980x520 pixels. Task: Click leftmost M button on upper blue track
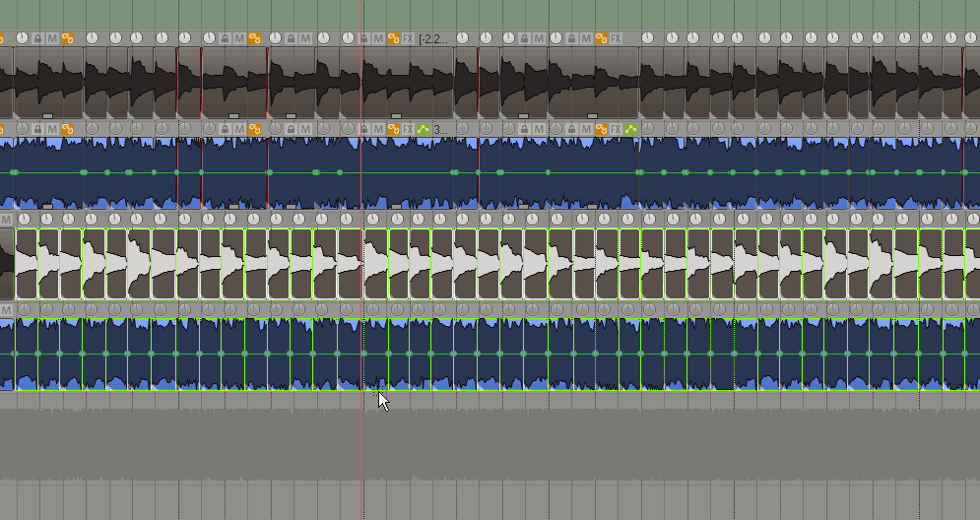click(52, 129)
